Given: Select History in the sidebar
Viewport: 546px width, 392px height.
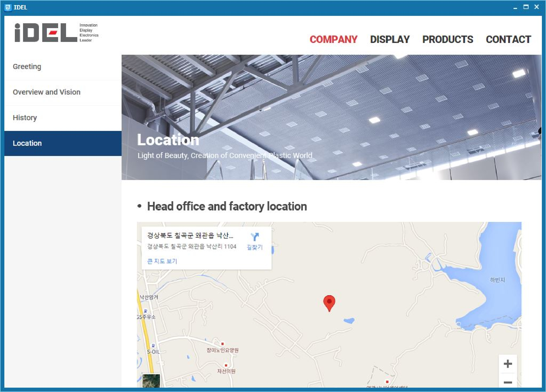Looking at the screenshot, I should [25, 118].
